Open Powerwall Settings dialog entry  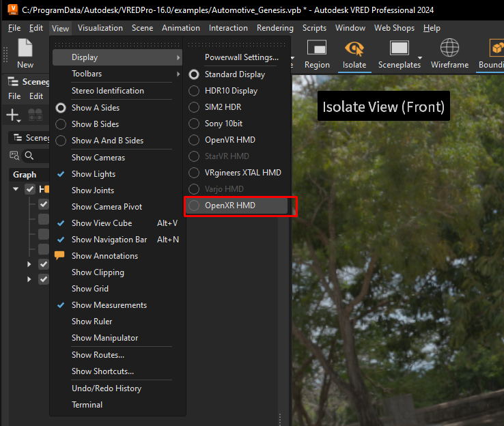point(241,57)
